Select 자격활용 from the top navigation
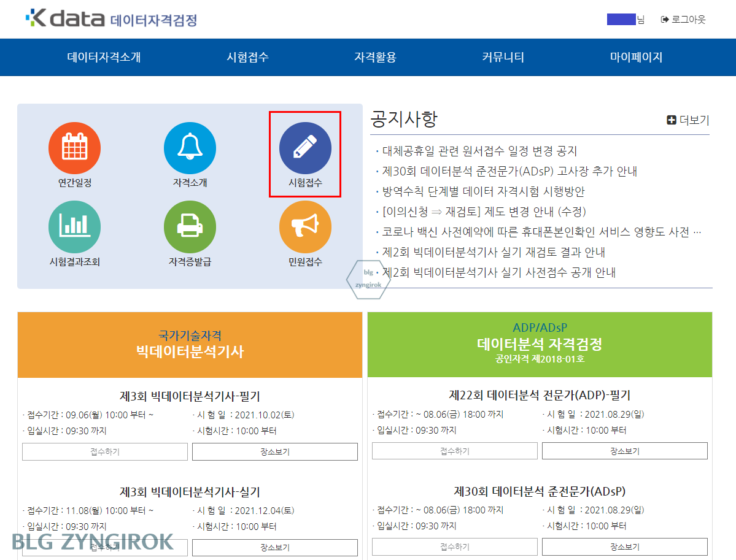 point(375,57)
